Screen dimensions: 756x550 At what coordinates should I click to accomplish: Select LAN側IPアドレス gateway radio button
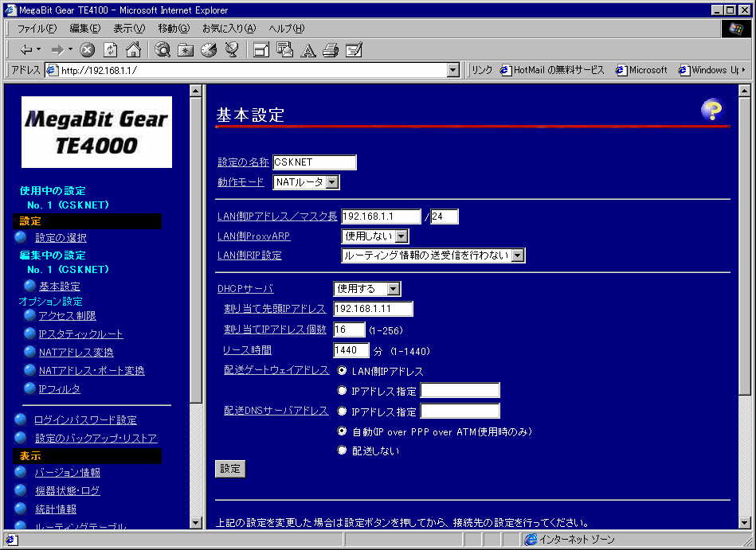click(342, 370)
